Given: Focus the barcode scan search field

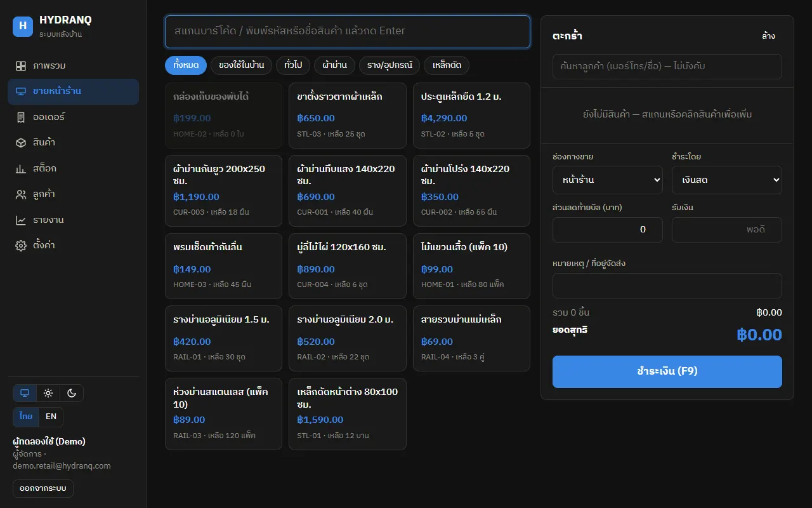Looking at the screenshot, I should [348, 31].
